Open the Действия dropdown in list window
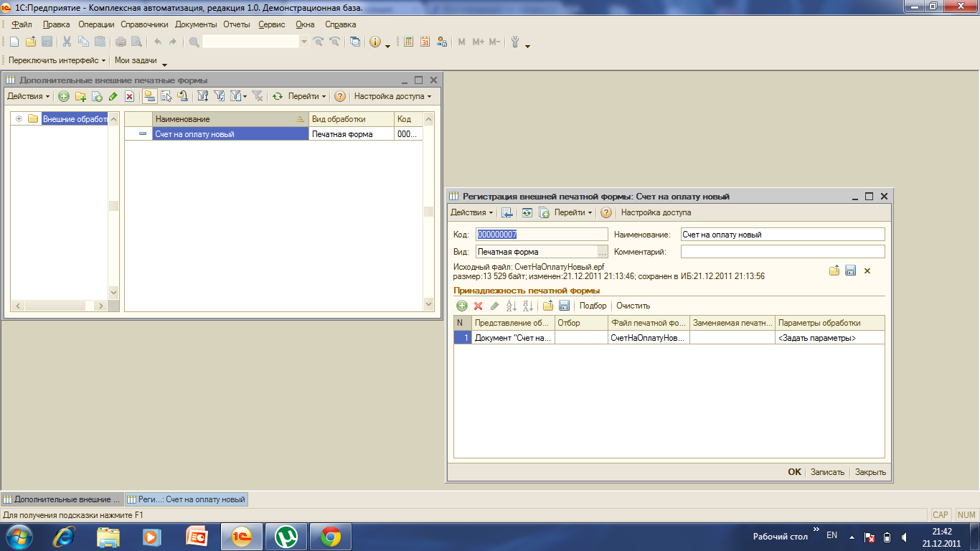The width and height of the screenshot is (980, 551). [x=29, y=96]
